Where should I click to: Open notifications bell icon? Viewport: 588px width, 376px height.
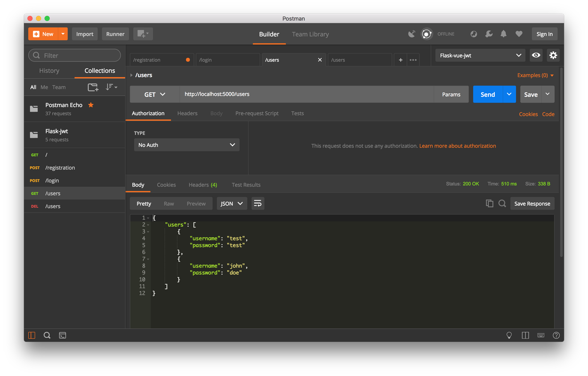coord(503,34)
